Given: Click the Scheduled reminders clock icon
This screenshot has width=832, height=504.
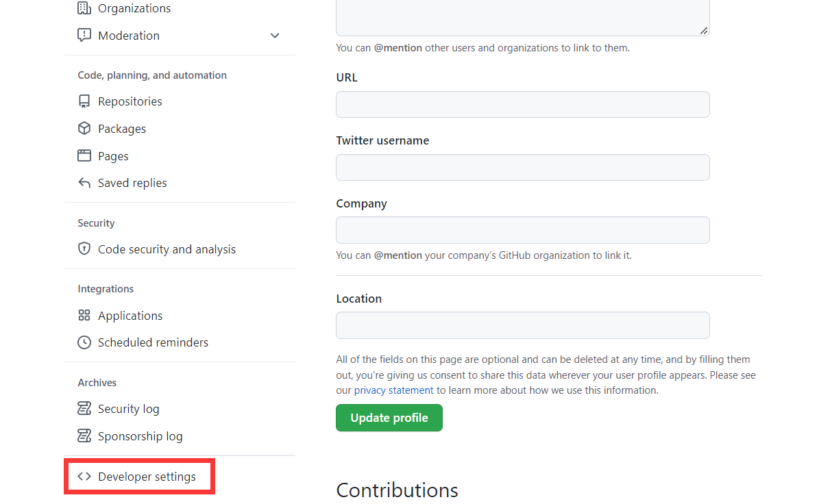Looking at the screenshot, I should tap(84, 342).
